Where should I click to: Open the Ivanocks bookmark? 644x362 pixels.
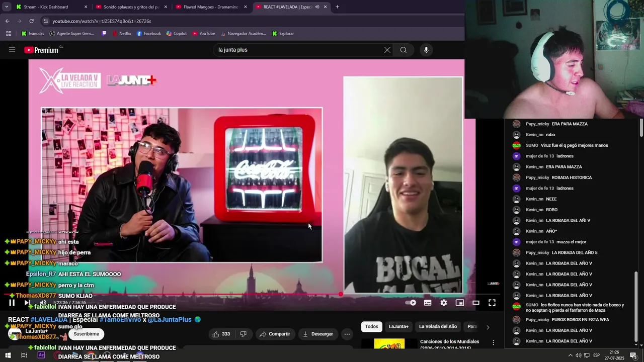click(x=33, y=34)
